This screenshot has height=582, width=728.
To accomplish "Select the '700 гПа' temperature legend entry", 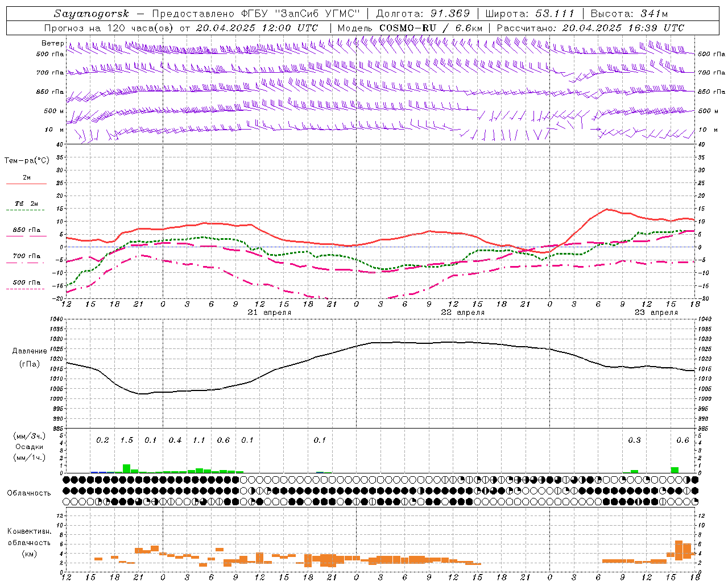I will click(x=27, y=256).
